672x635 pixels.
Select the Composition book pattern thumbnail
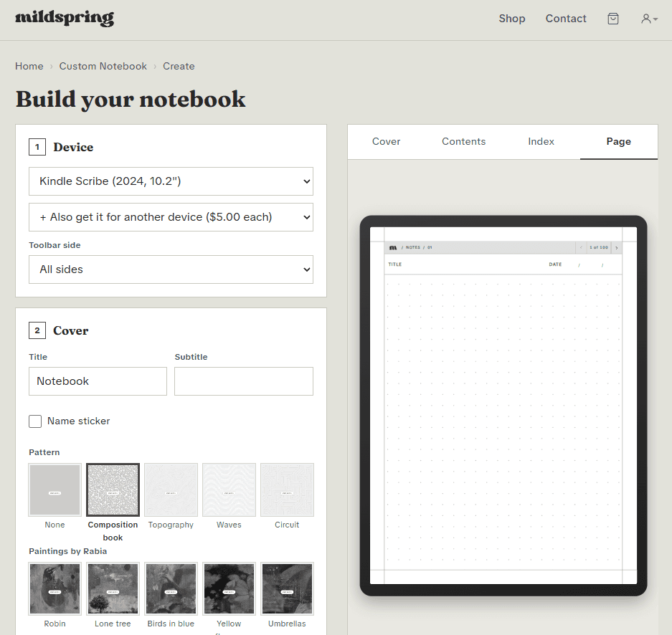[x=113, y=490]
